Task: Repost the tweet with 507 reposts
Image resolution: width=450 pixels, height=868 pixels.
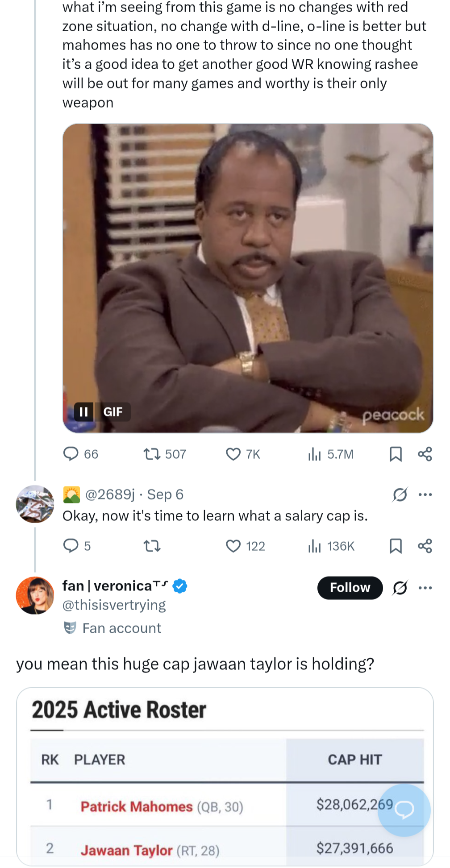Action: click(152, 454)
